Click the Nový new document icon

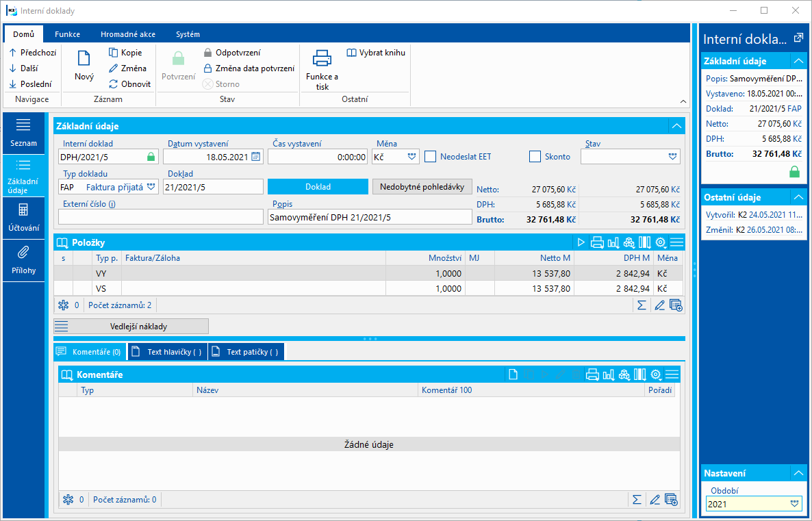84,60
